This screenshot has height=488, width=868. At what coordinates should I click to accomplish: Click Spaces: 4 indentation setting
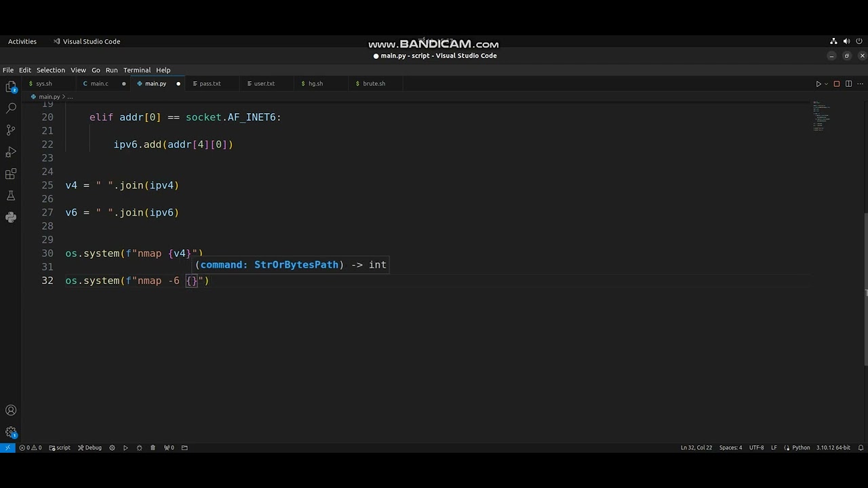click(x=730, y=447)
